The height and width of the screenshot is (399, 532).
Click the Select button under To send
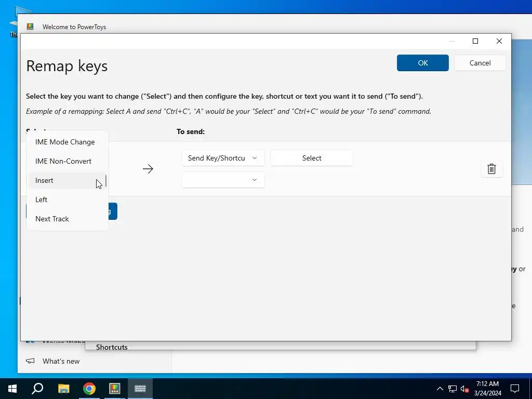[312, 158]
